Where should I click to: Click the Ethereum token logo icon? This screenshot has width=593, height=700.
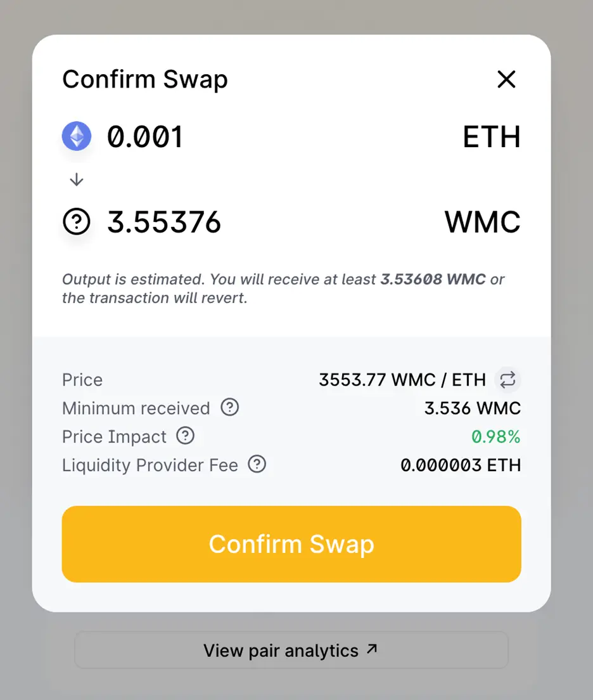coord(77,136)
